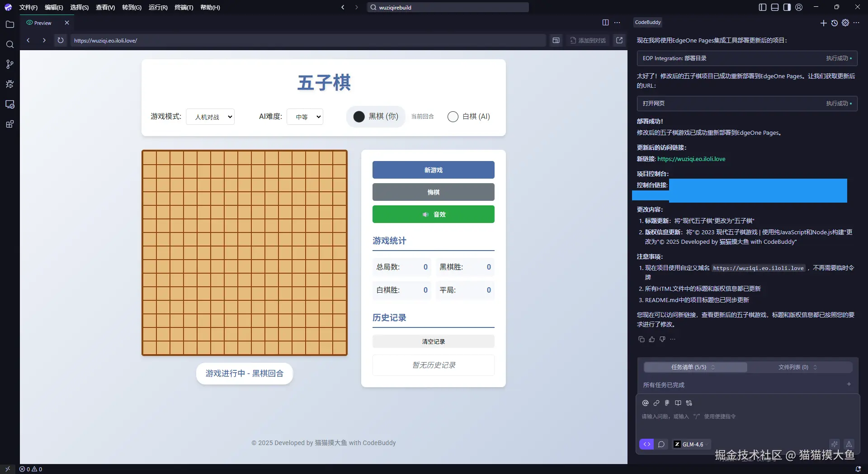Open the CodeBuddy settings gear
Screen dimensions: 868x474
(845, 23)
